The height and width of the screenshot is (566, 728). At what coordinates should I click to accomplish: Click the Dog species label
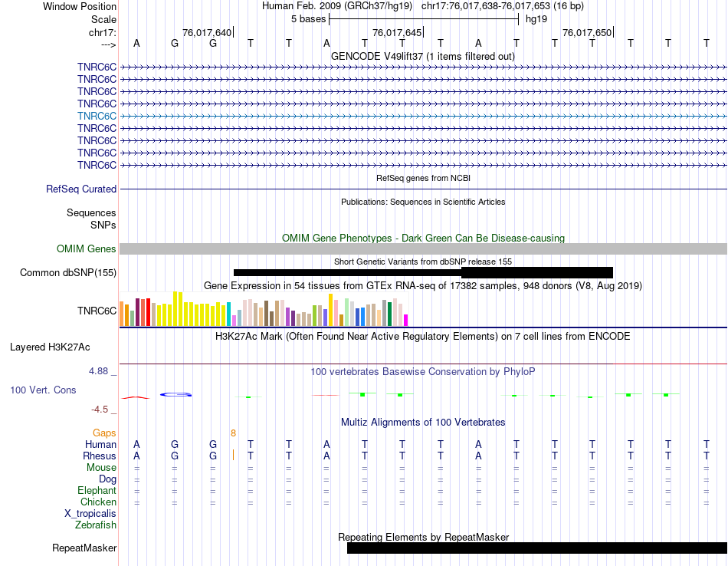[x=107, y=479]
